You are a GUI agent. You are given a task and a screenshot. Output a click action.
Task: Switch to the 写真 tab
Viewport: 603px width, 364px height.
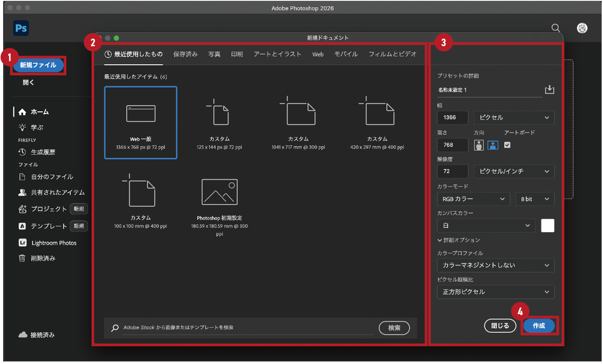point(214,54)
